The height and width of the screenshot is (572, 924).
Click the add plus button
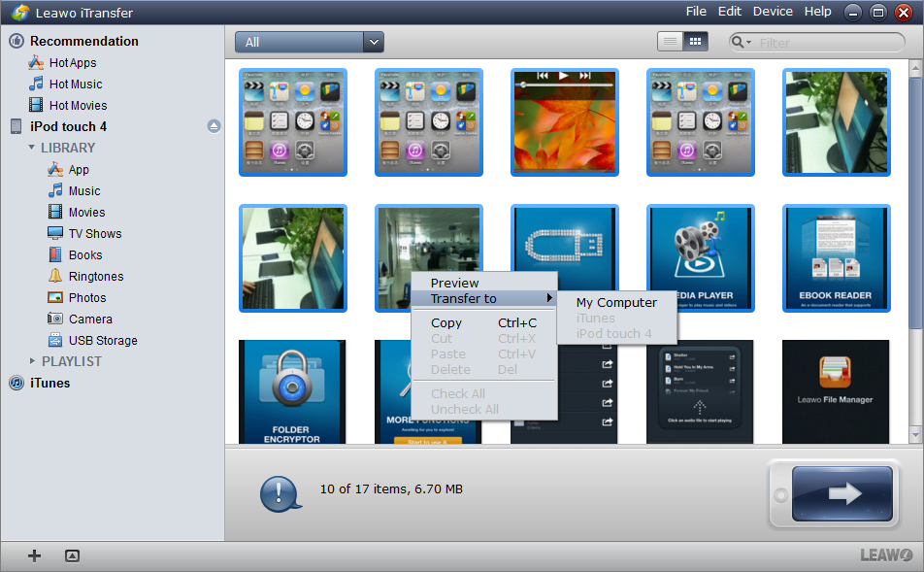point(34,555)
